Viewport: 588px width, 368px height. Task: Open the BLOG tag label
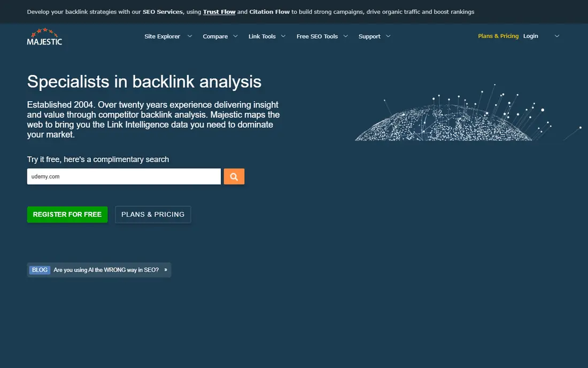40,270
